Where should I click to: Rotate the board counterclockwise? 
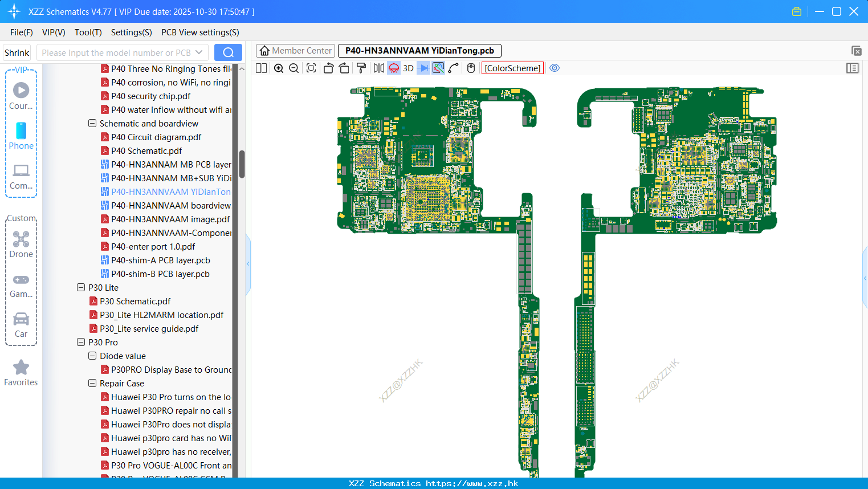point(328,68)
